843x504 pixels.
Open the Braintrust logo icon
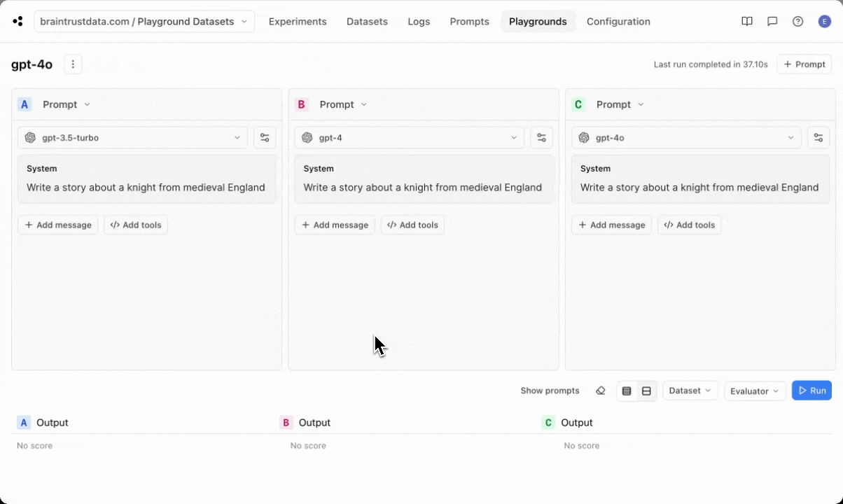click(18, 21)
